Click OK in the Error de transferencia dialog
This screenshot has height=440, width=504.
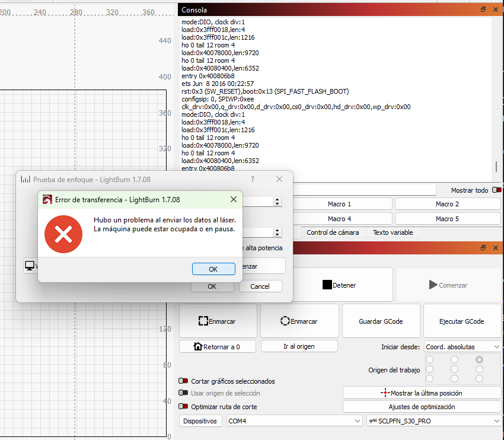[x=213, y=269]
